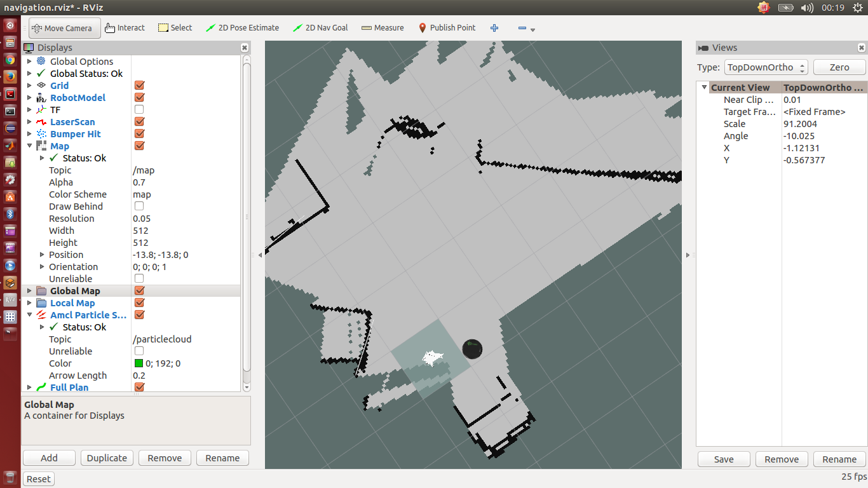Click the blue minus remove-tool icon
This screenshot has height=488, width=868.
[x=522, y=28]
